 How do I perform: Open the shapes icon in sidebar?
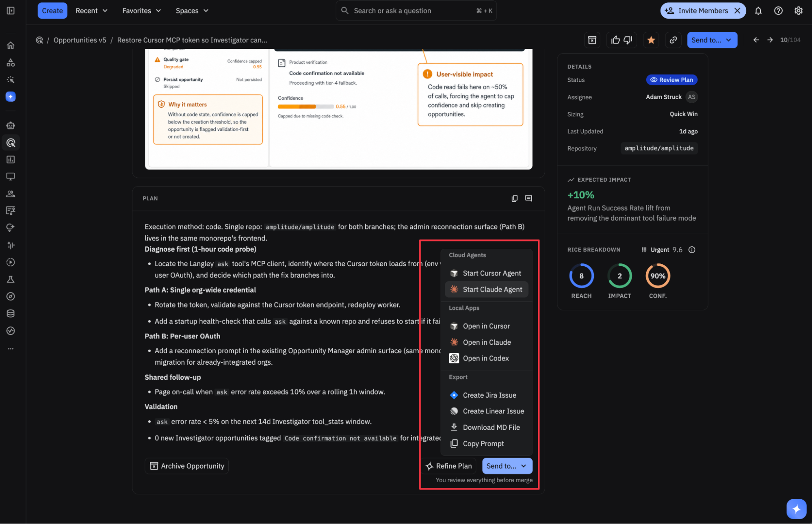coord(11,63)
